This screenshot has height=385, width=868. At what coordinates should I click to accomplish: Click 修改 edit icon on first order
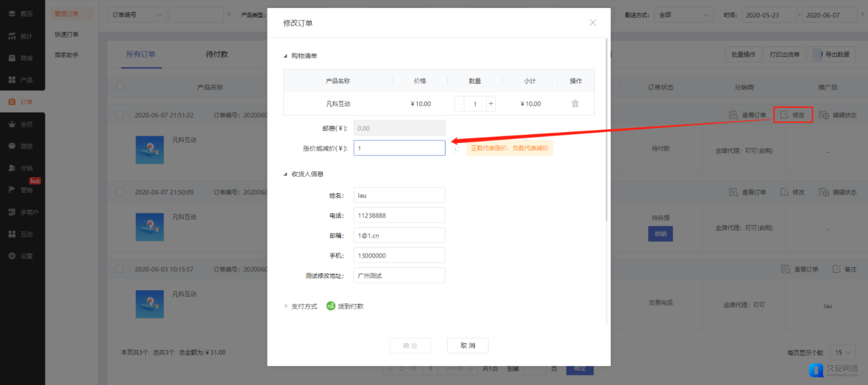tap(793, 115)
